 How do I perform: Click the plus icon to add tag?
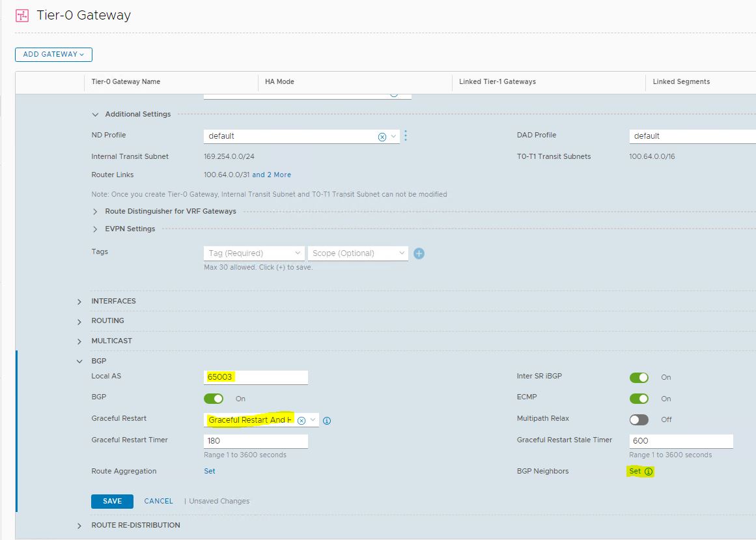point(419,253)
